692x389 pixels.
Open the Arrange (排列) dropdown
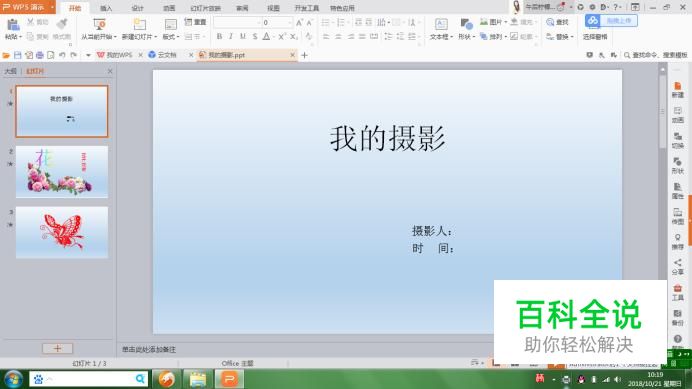coord(493,37)
